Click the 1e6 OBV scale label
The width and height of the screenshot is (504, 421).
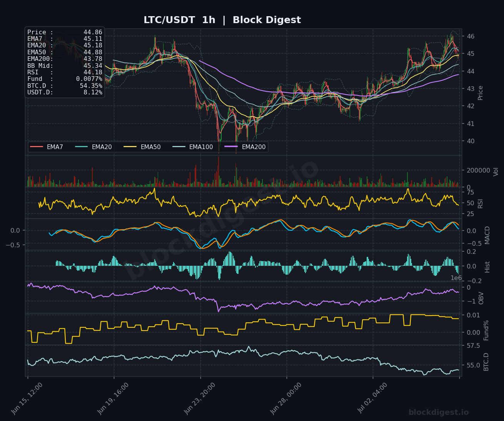(x=456, y=278)
